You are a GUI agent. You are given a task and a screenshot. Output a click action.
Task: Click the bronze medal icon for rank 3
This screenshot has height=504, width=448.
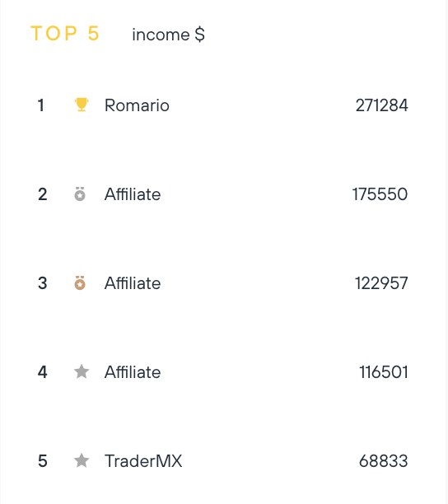click(x=80, y=282)
